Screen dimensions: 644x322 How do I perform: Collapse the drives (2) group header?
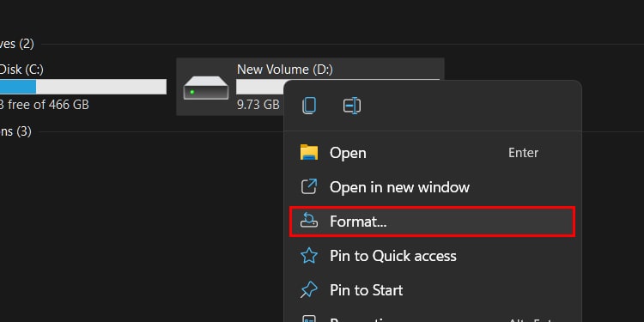pyautogui.click(x=17, y=44)
